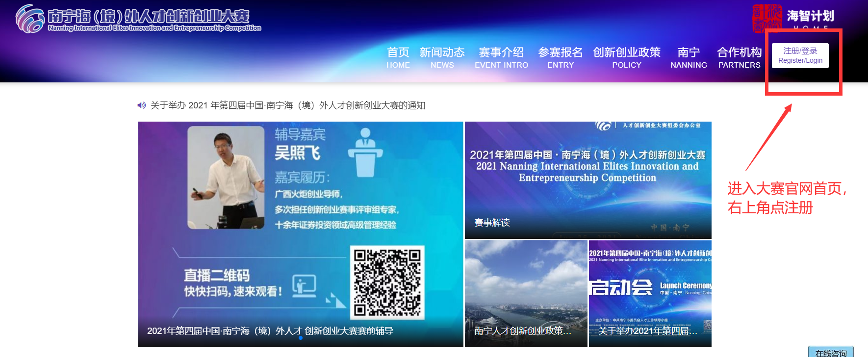The width and height of the screenshot is (868, 357).
Task: Click the livestream QR code image
Action: coord(387,282)
